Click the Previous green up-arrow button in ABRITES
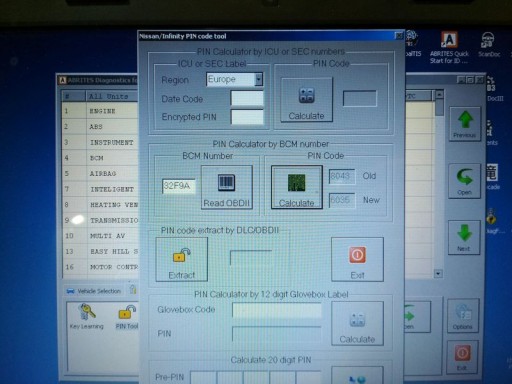This screenshot has width=512, height=384. [465, 124]
